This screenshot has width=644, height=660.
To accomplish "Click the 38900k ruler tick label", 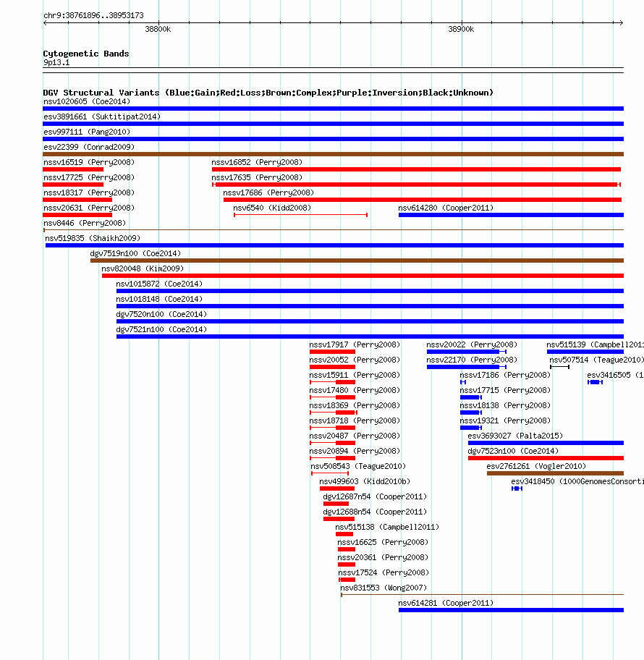I will (461, 29).
